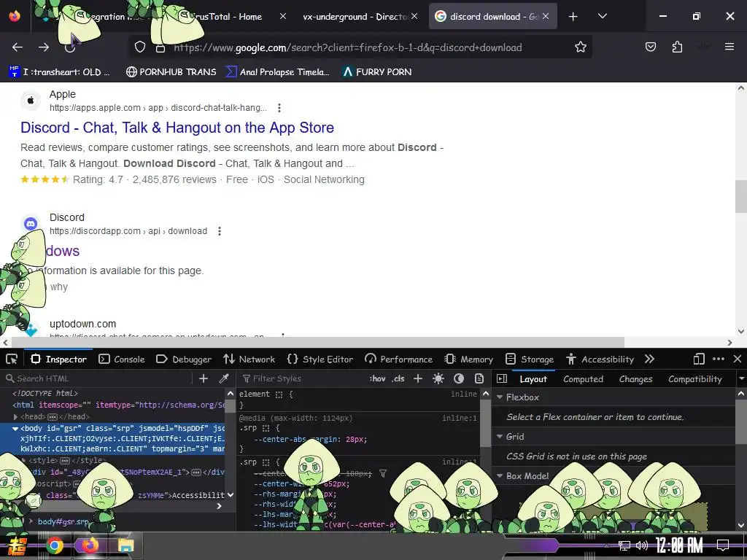
Task: Add a new CSS rule
Action: 418,378
